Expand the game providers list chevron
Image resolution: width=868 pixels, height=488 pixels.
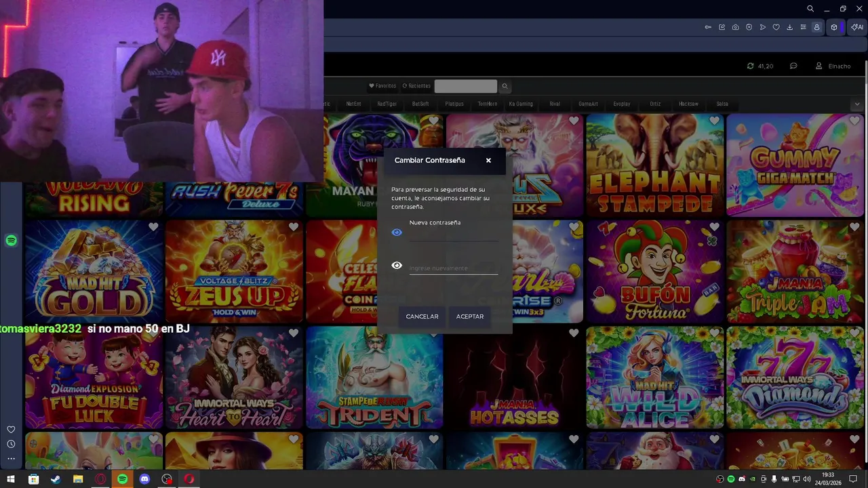click(x=857, y=104)
